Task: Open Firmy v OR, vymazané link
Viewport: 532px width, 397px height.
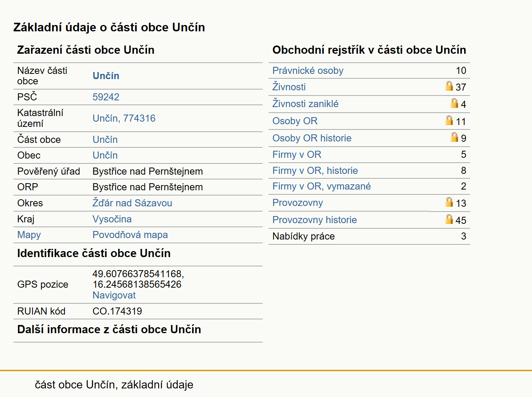Action: point(322,186)
